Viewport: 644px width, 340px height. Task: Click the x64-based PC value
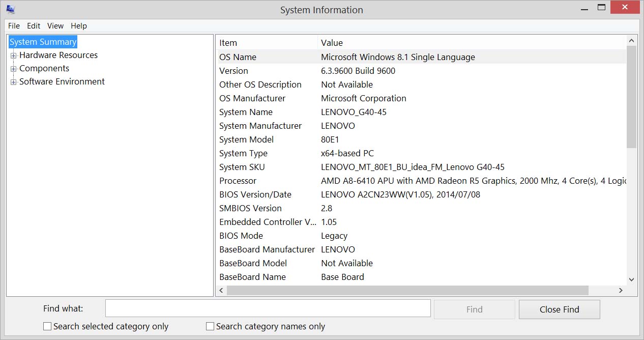click(x=347, y=153)
